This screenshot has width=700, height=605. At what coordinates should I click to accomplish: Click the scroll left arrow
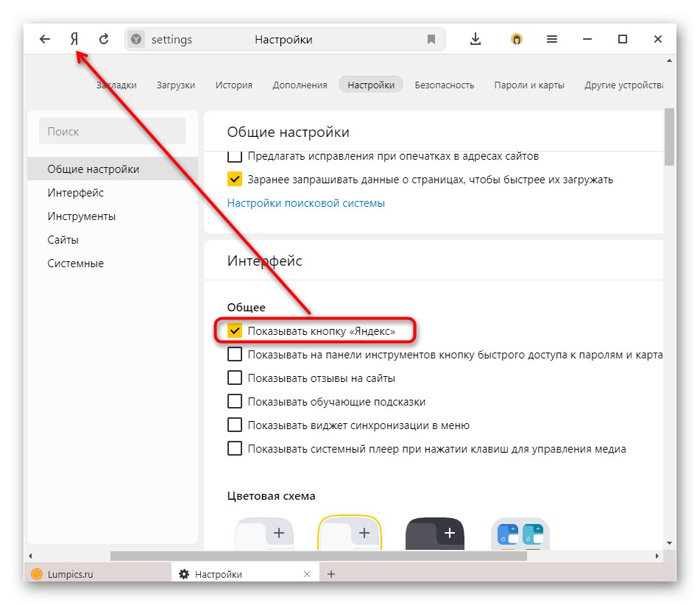(30, 556)
